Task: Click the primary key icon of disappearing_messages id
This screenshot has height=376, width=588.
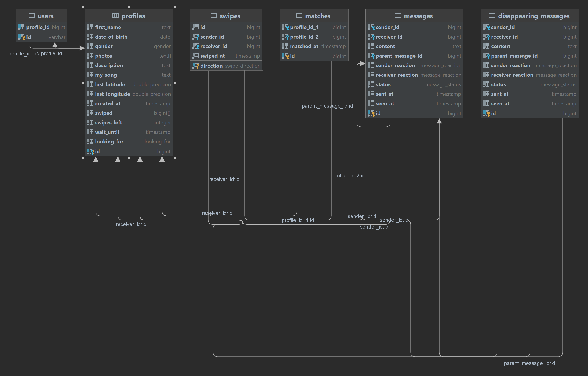Action: click(486, 113)
